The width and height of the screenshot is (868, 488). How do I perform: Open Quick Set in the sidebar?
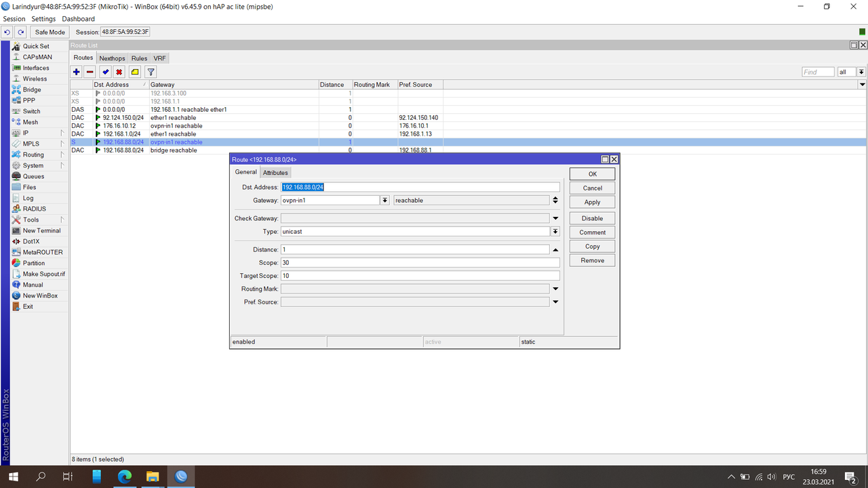(36, 46)
